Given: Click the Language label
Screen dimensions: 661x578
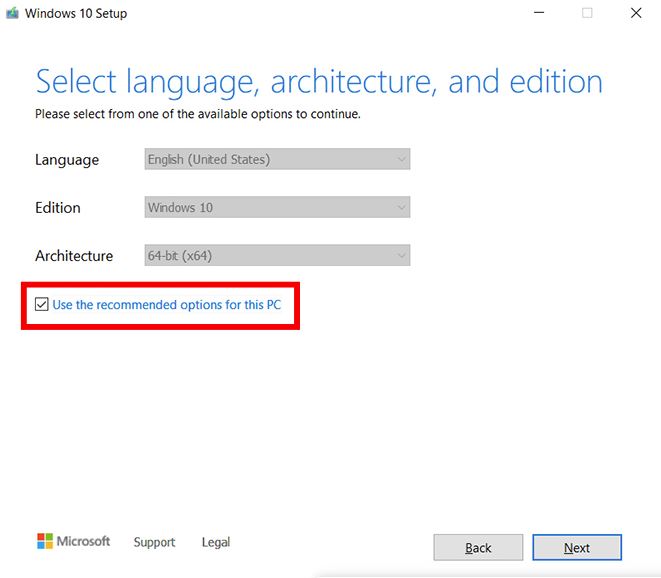Looking at the screenshot, I should [x=67, y=160].
